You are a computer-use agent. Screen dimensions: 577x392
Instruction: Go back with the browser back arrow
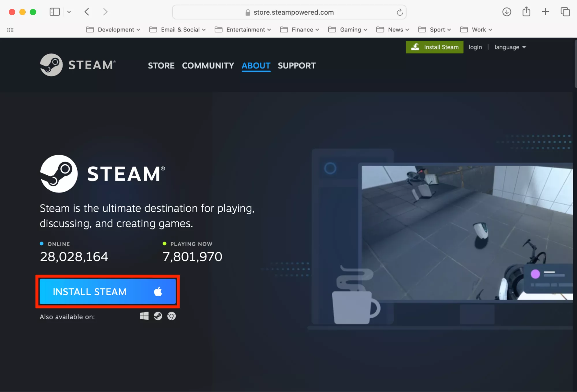pos(87,12)
